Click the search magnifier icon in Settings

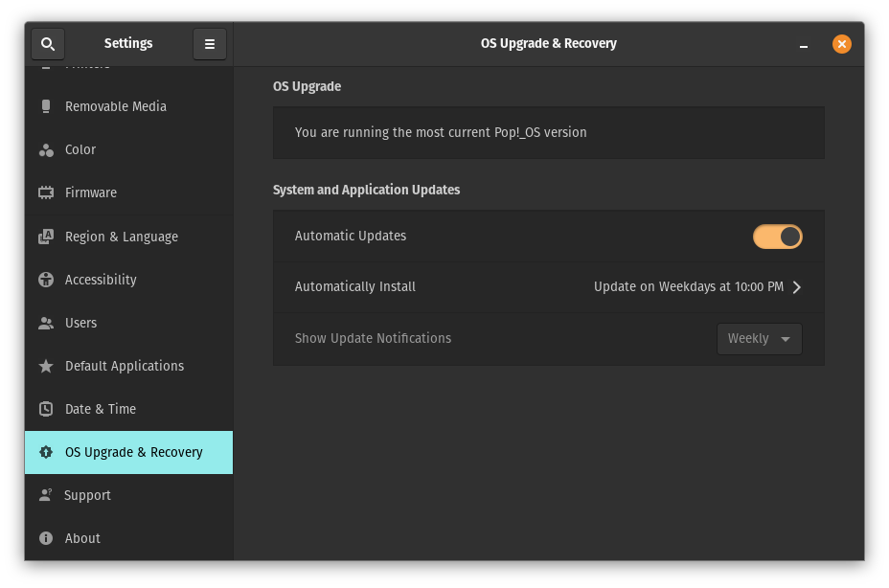48,44
